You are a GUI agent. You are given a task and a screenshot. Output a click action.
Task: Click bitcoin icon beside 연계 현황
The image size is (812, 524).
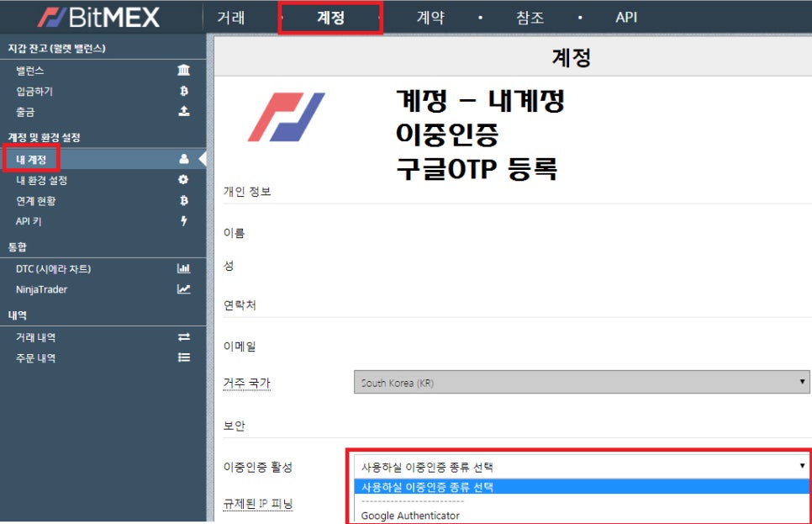click(184, 200)
